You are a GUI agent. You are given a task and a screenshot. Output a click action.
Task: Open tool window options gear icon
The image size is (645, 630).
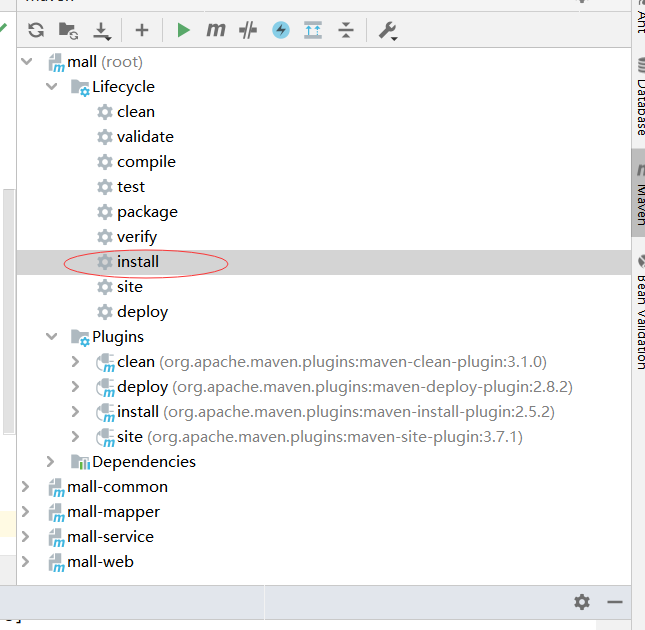(582, 602)
